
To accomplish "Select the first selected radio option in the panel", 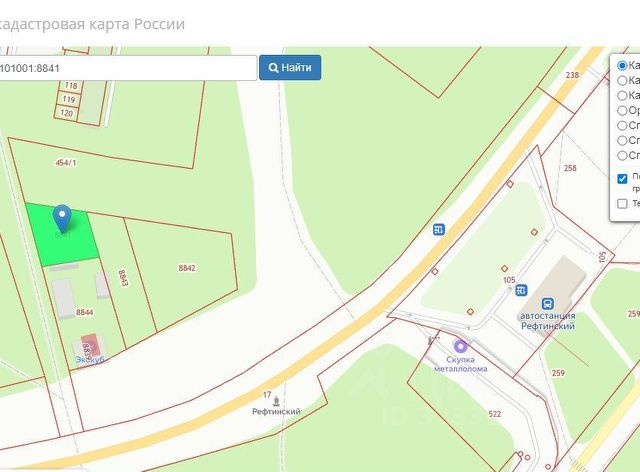I will click(622, 65).
